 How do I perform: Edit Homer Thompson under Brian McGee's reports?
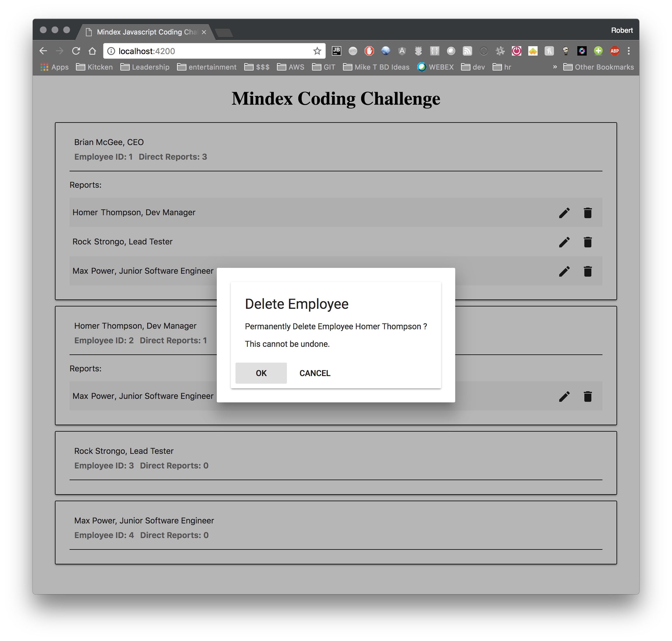click(x=564, y=213)
